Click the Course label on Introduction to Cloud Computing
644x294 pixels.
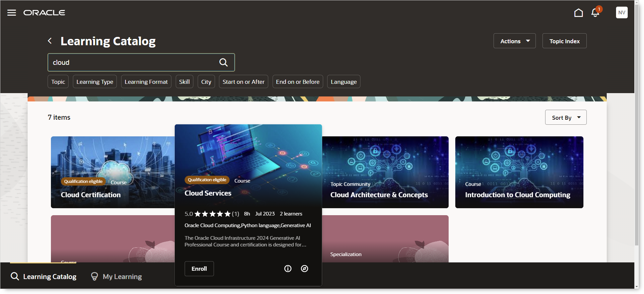point(473,184)
